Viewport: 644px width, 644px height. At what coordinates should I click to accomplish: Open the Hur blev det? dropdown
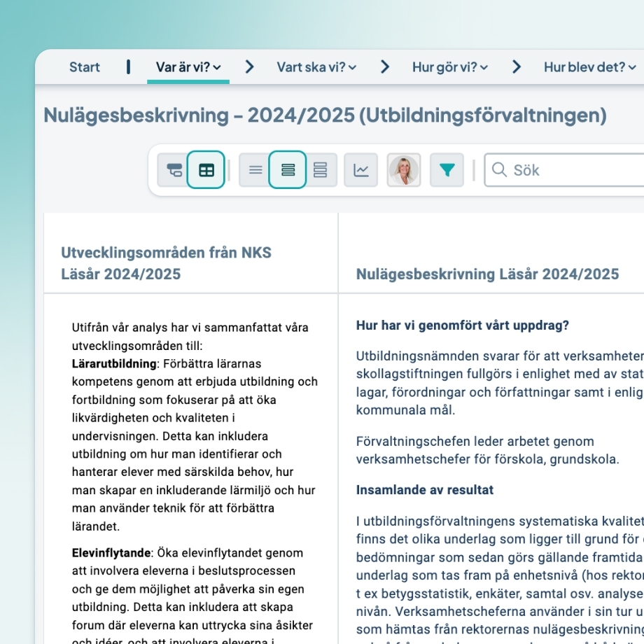point(589,66)
